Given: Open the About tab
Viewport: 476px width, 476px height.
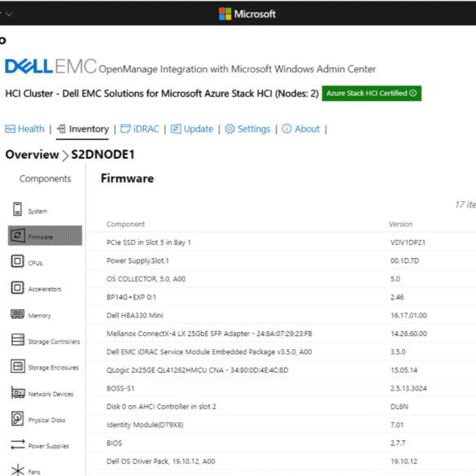Looking at the screenshot, I should [301, 129].
